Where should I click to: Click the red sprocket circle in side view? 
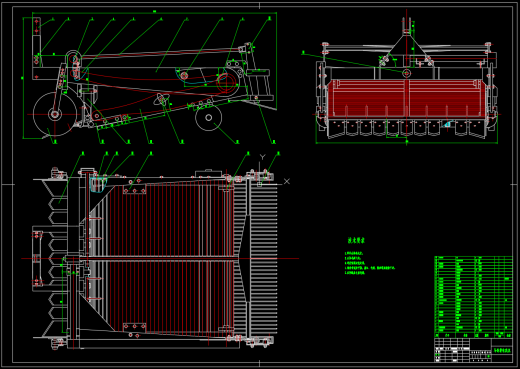point(227,83)
